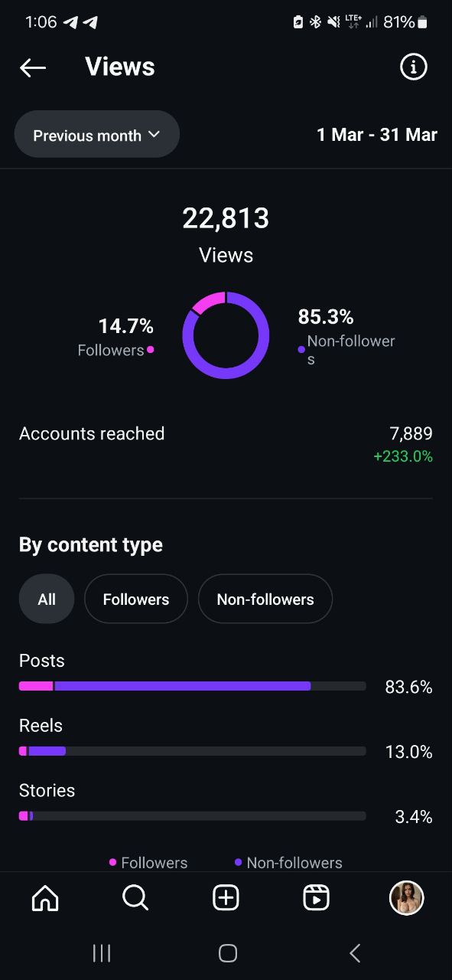Select the Followers filter chip

pyautogui.click(x=136, y=599)
